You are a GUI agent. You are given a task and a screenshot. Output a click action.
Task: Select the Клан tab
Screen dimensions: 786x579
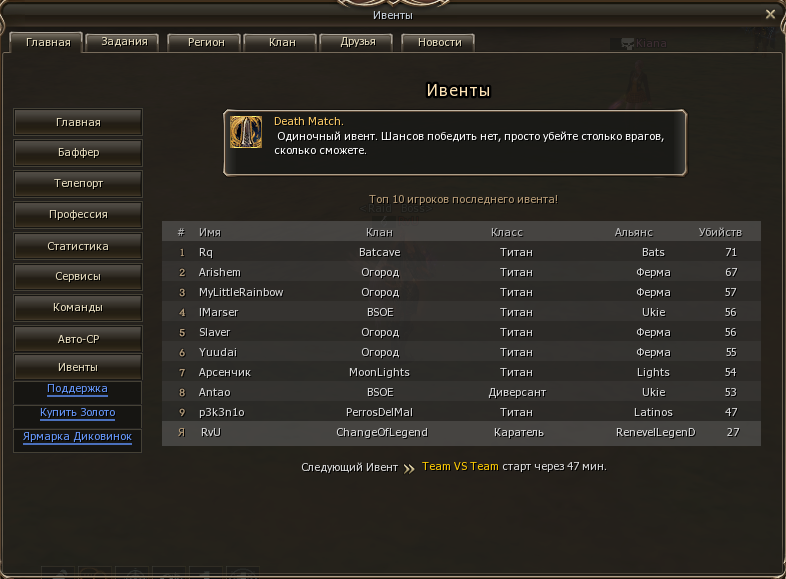click(282, 43)
